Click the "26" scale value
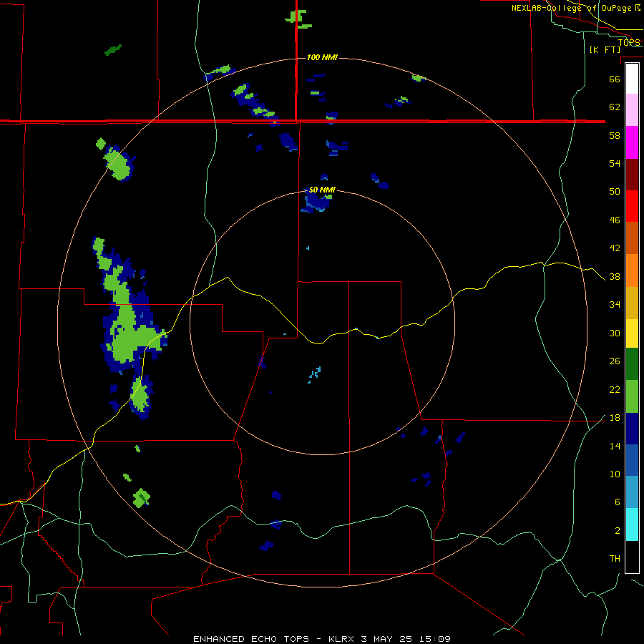This screenshot has height=644, width=644. click(615, 361)
